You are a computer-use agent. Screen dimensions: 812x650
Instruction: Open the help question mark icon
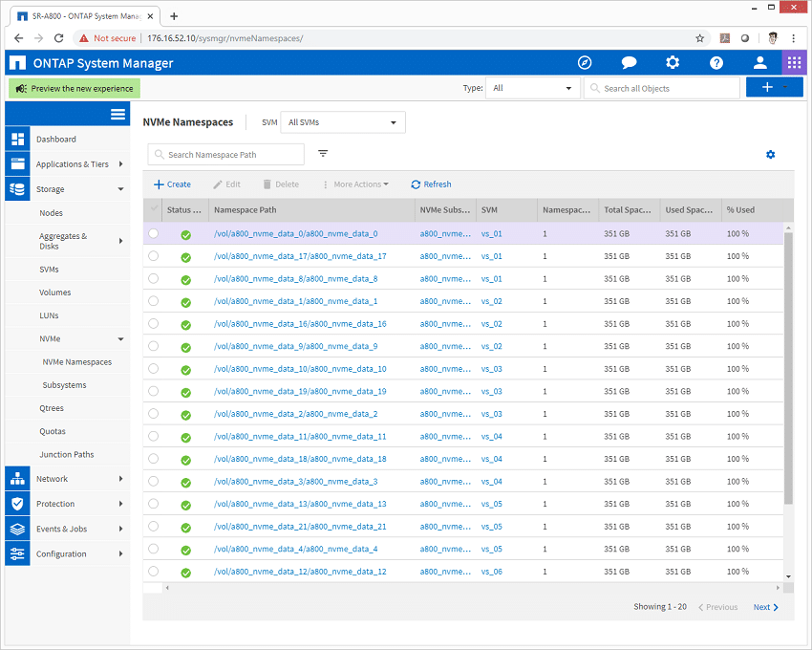(x=716, y=63)
